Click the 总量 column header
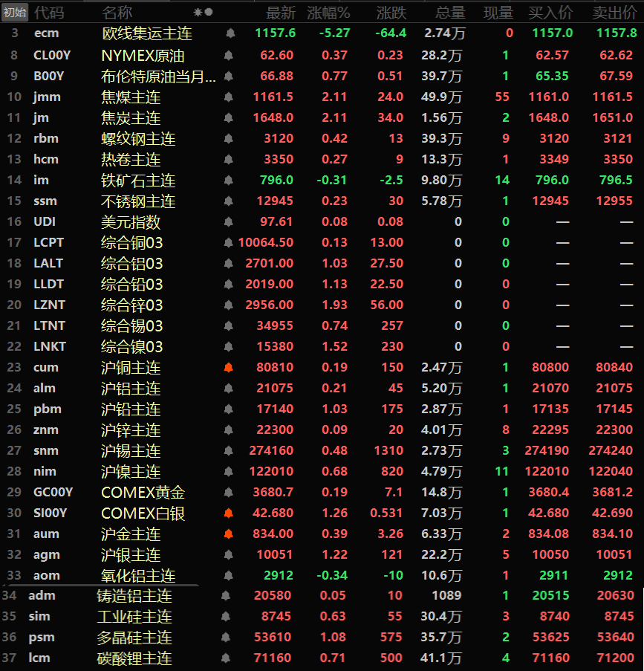This screenshot has width=644, height=671. click(x=450, y=13)
